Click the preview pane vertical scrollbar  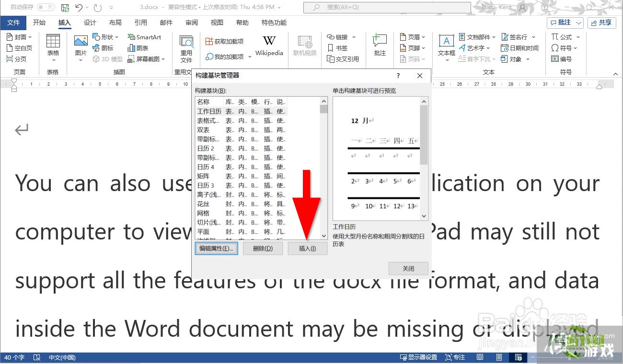(x=424, y=159)
